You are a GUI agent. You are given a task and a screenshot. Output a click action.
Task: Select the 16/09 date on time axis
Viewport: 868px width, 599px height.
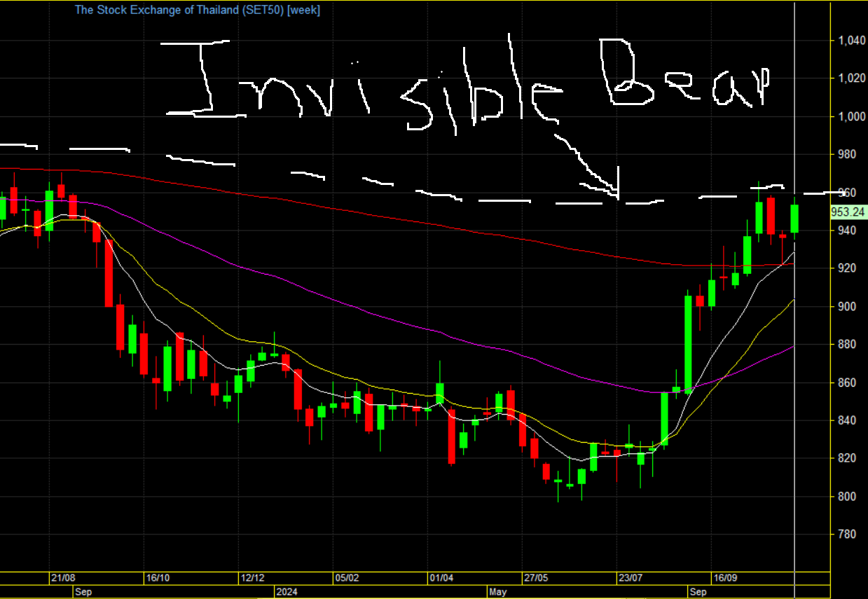tap(725, 578)
